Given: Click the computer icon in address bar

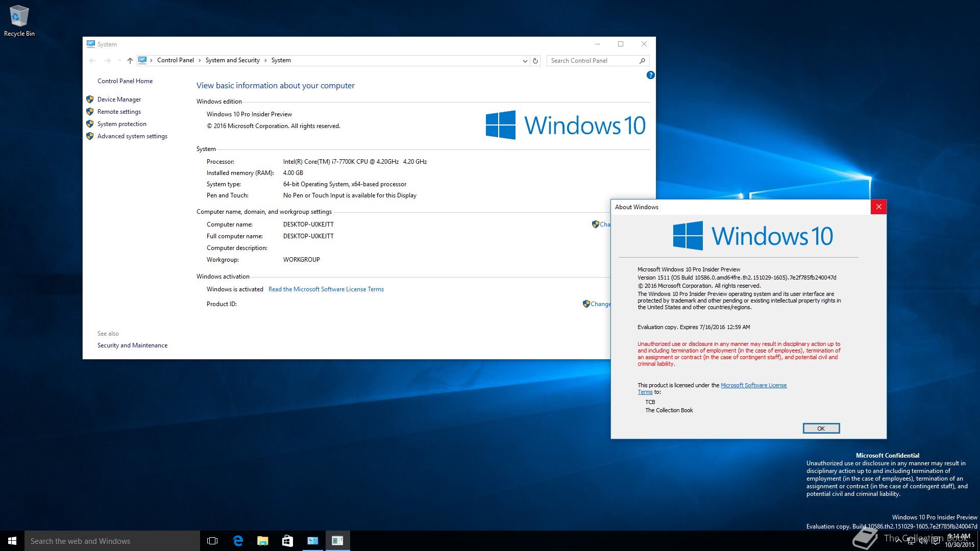Looking at the screenshot, I should click(142, 60).
